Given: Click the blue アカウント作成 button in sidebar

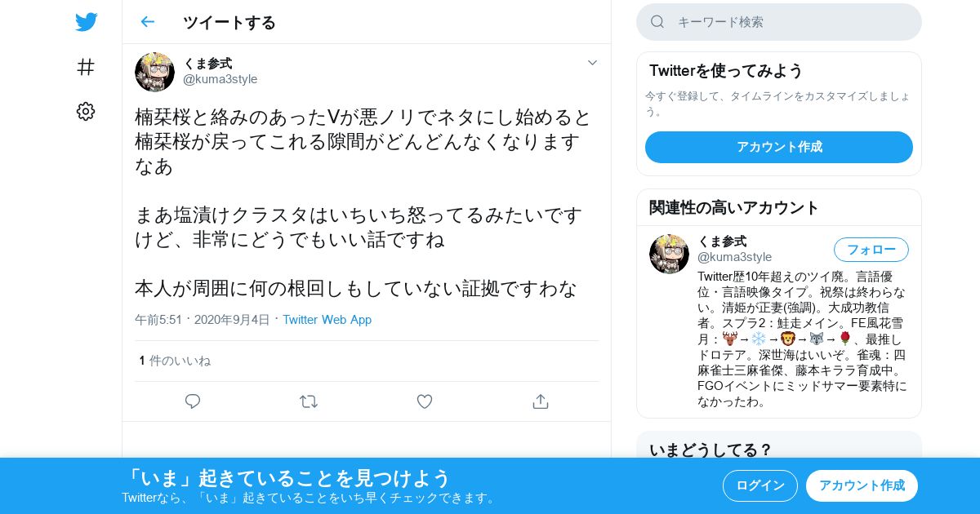Looking at the screenshot, I should coord(779,147).
